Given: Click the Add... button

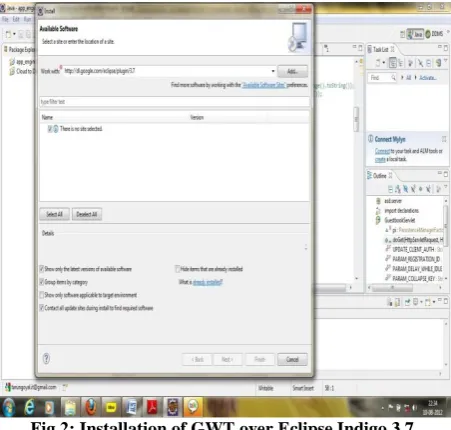Looking at the screenshot, I should click(x=292, y=71).
